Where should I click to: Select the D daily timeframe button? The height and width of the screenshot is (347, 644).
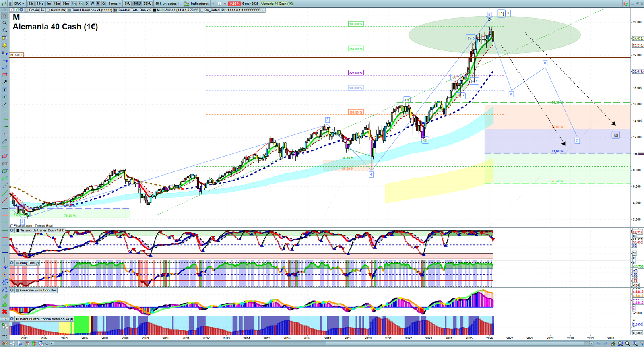coord(87,4)
